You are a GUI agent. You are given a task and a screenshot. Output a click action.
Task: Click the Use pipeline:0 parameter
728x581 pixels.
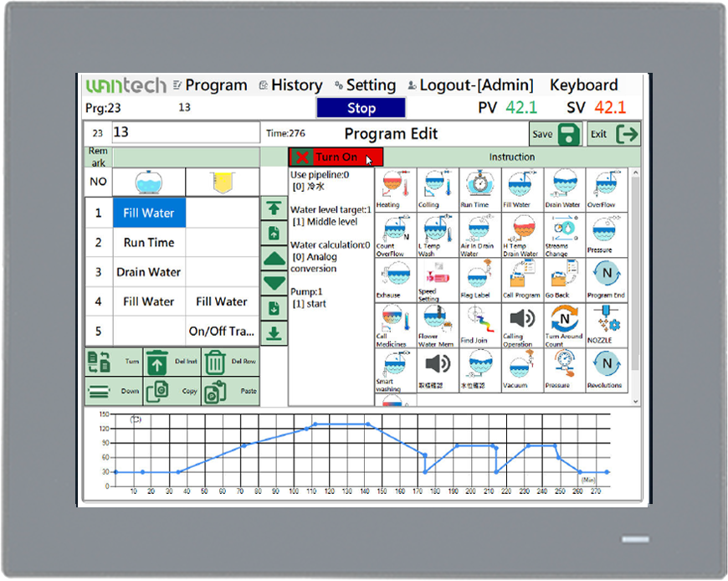click(320, 175)
